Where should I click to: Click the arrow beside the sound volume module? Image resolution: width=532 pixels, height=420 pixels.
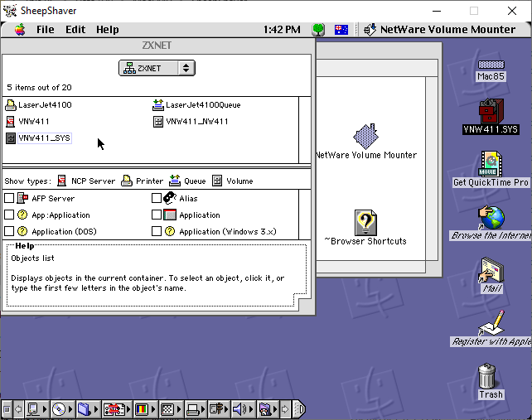click(x=251, y=409)
